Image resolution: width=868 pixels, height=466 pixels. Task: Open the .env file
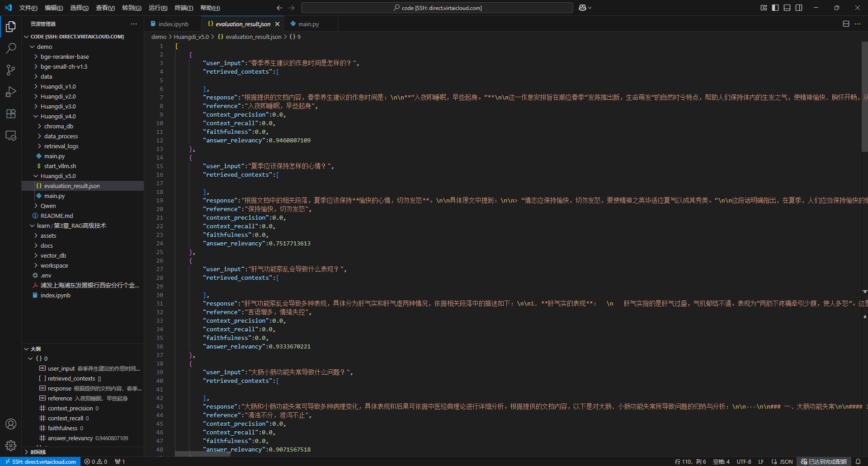83,275
